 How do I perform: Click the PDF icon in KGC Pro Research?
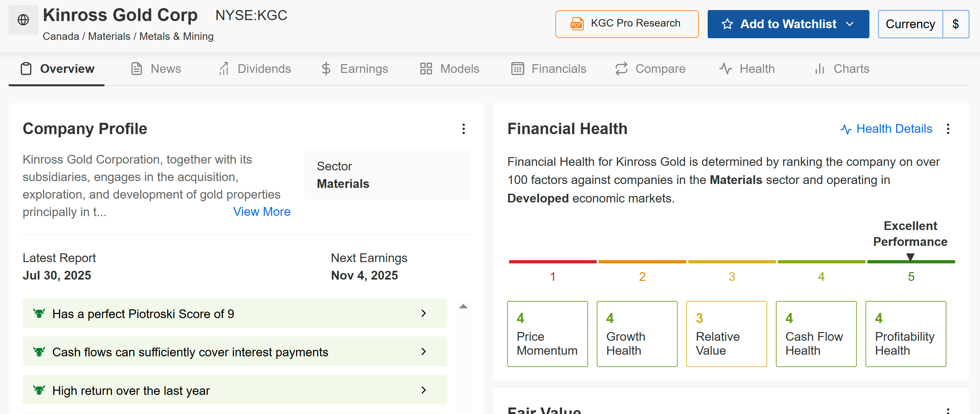click(577, 24)
